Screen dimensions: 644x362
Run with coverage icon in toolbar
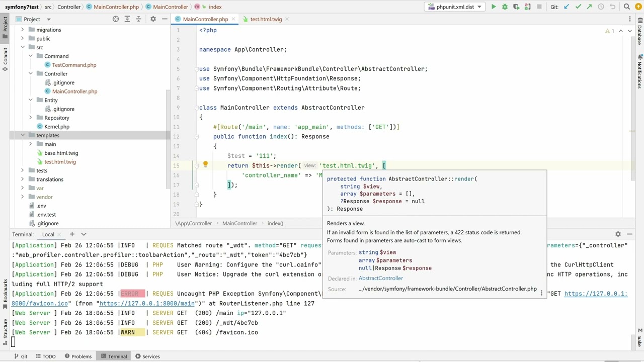[516, 7]
